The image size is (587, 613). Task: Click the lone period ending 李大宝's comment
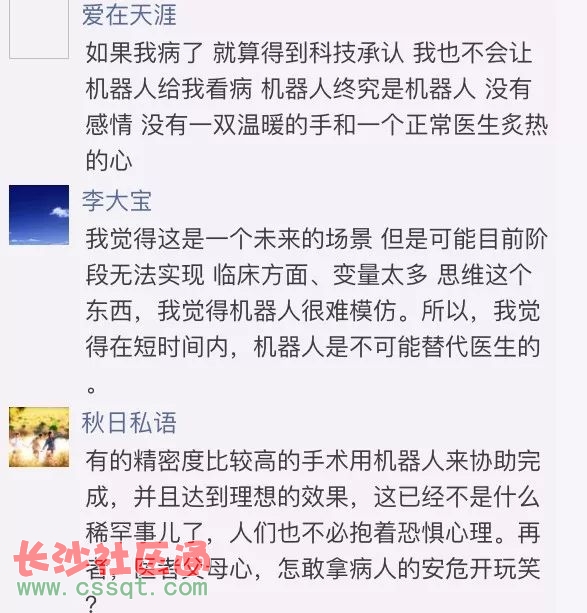[x=91, y=389]
